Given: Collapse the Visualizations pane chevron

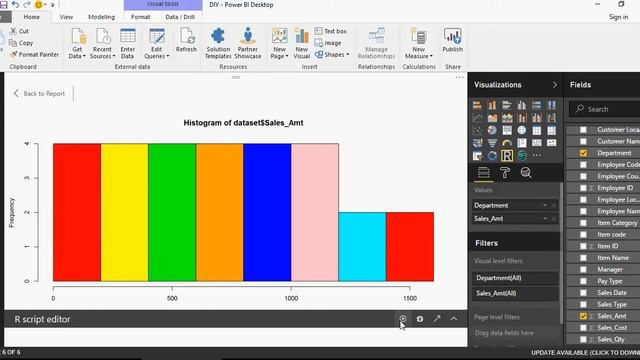Looking at the screenshot, I should pyautogui.click(x=554, y=85).
